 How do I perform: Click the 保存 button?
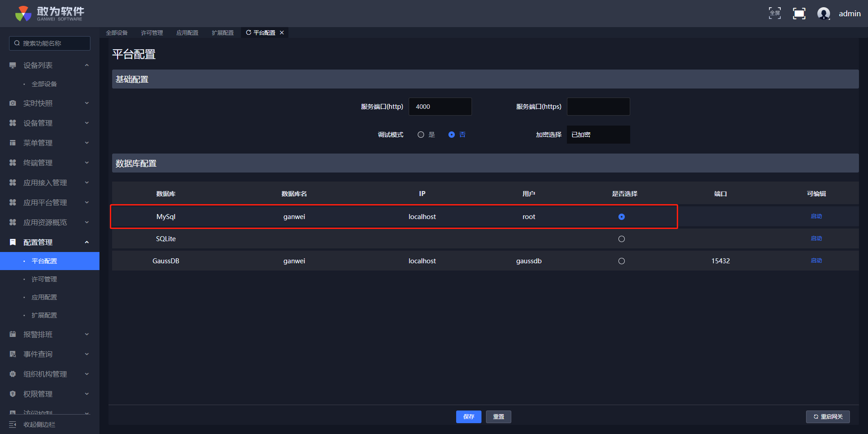coord(469,417)
